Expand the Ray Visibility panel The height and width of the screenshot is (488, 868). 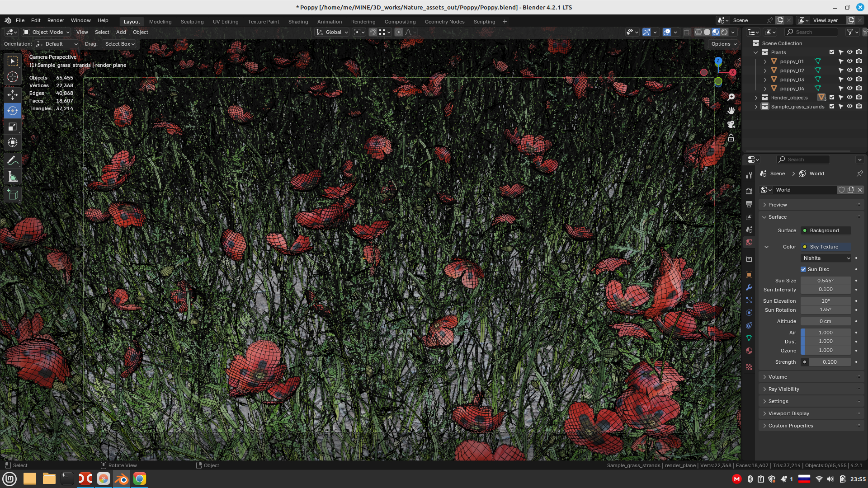[783, 389]
